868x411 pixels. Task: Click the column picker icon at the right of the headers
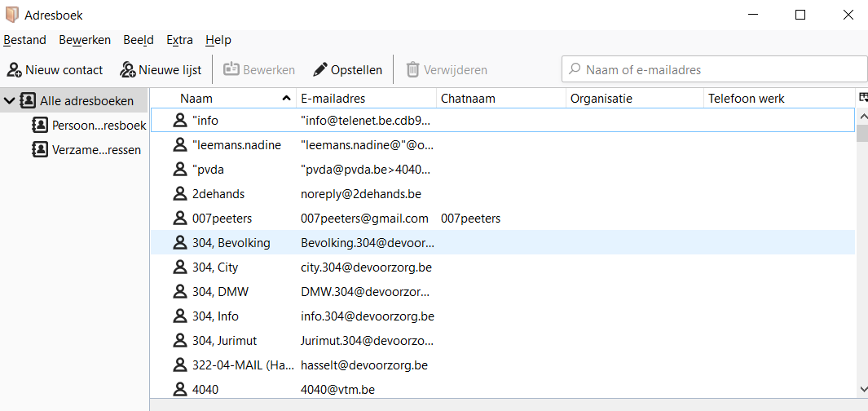(x=863, y=98)
